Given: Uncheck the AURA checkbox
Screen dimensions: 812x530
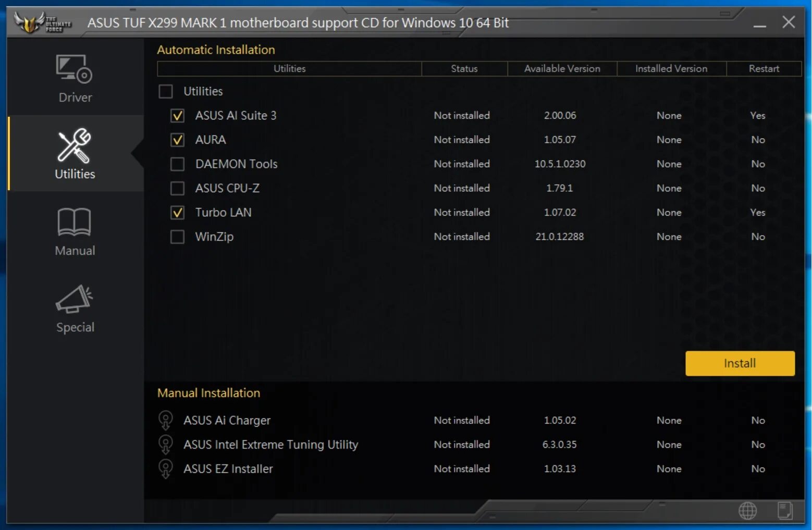Looking at the screenshot, I should [178, 140].
